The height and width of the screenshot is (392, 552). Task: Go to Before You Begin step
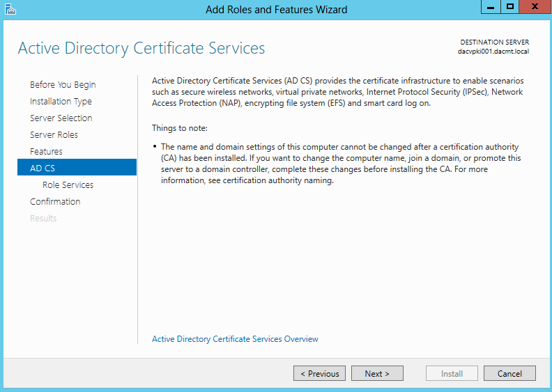click(x=63, y=85)
